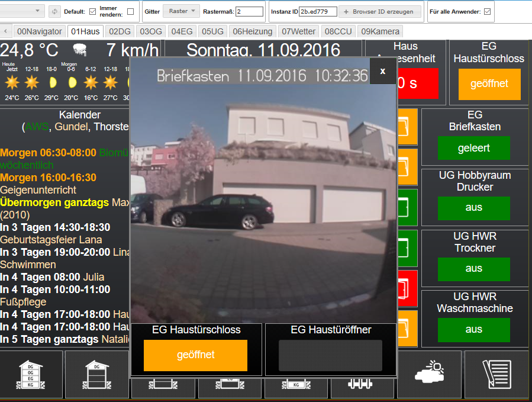
Task: Click the 7 km/h wind speed
Action: 133,50
